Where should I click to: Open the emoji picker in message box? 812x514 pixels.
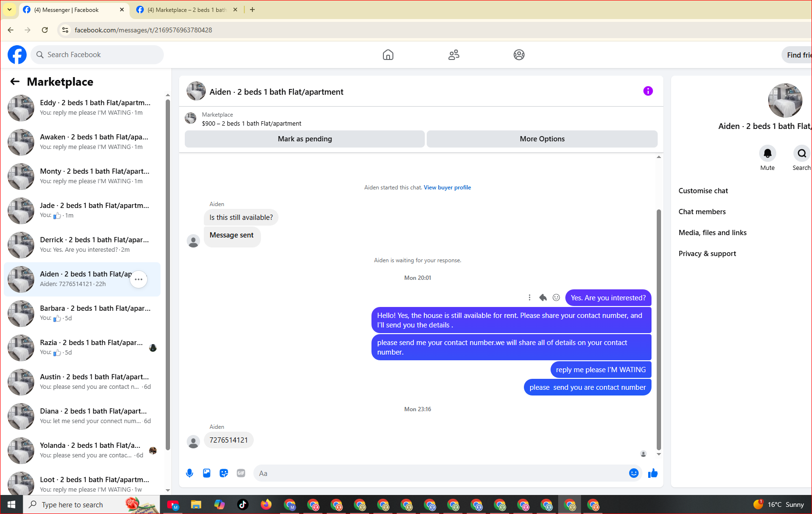pyautogui.click(x=634, y=473)
